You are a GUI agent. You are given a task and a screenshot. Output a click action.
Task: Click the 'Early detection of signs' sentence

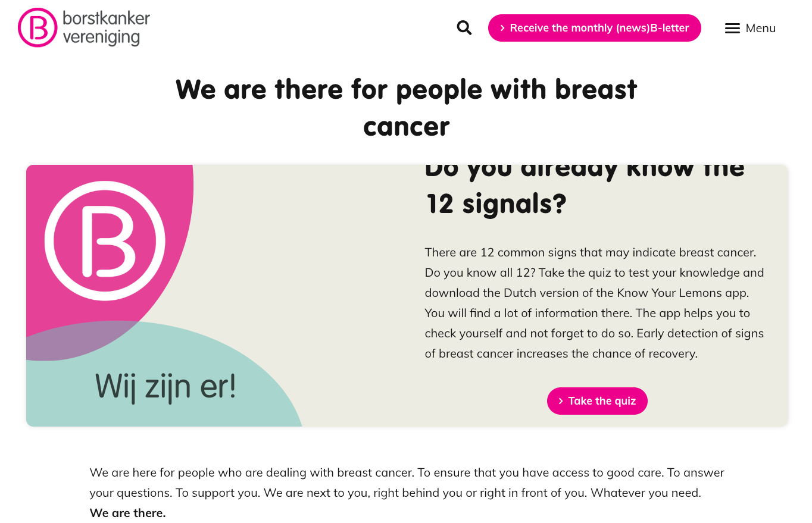(x=699, y=333)
